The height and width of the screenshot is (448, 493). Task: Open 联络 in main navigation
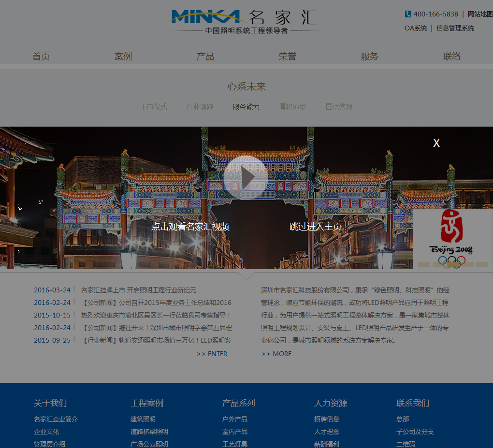(x=452, y=57)
